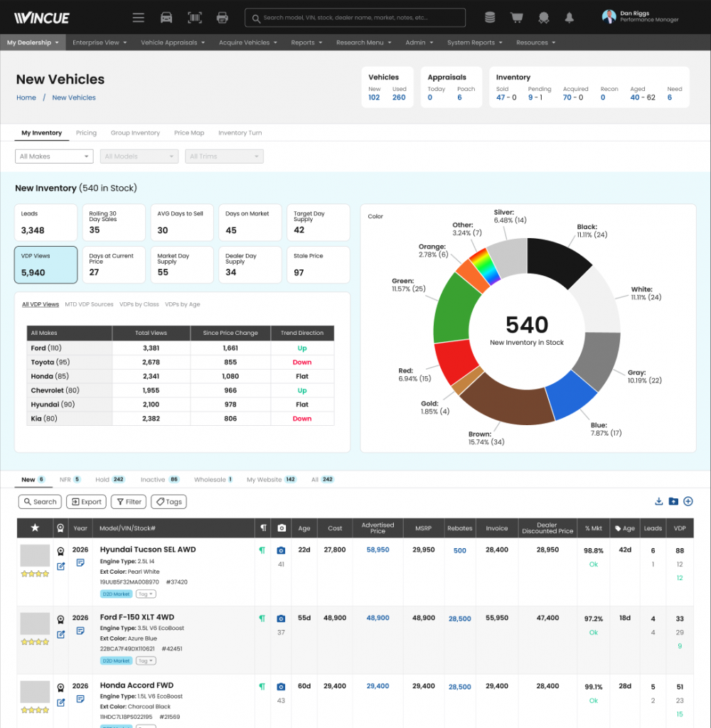711x728 pixels.
Task: Click the edit icon for Hyundai Tucson
Action: [x=61, y=567]
